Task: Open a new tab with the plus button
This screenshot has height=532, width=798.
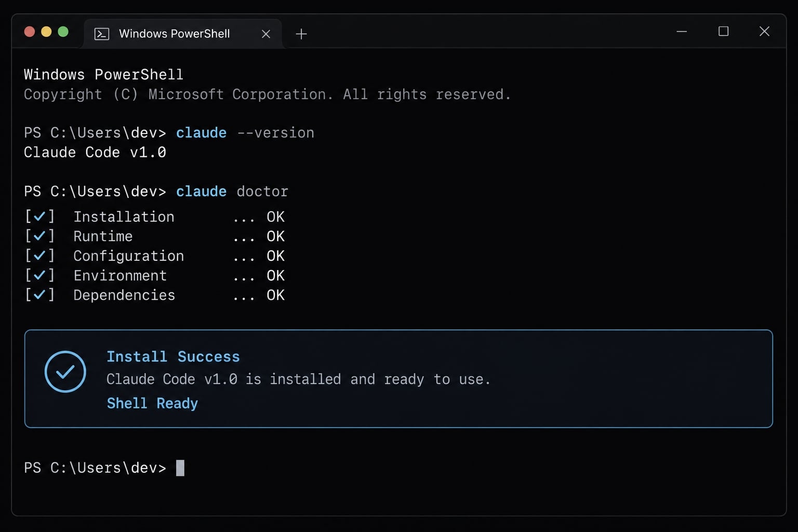Action: point(301,34)
